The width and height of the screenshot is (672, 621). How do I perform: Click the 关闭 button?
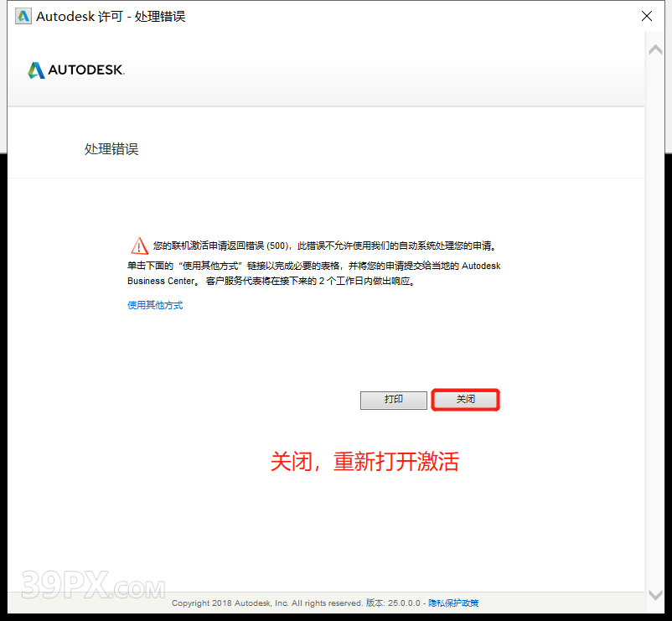point(465,400)
